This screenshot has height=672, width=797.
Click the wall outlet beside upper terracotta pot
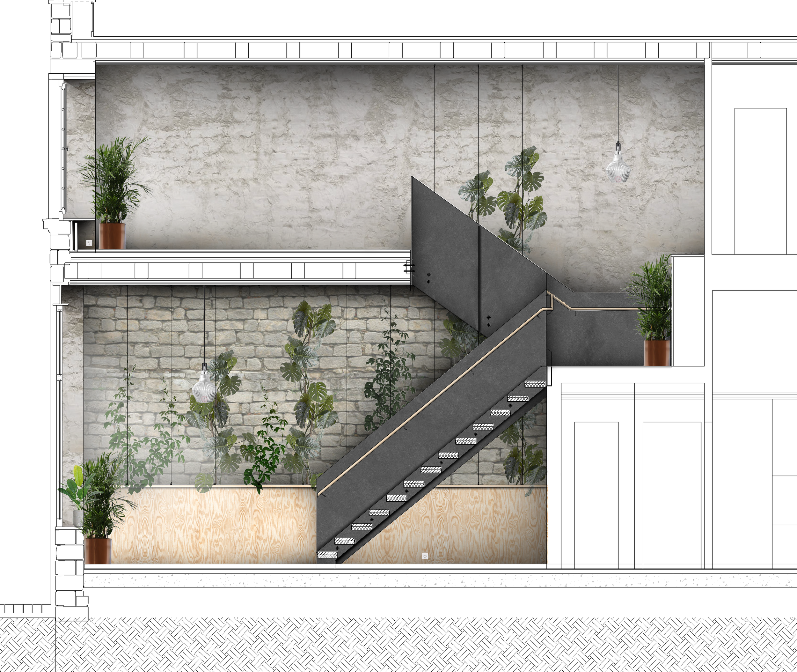tap(89, 243)
